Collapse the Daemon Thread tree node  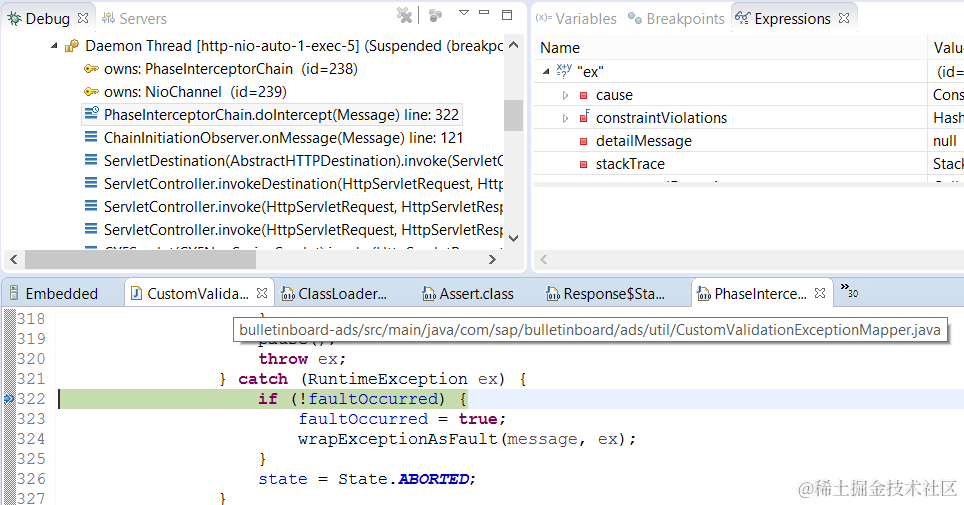tap(54, 46)
